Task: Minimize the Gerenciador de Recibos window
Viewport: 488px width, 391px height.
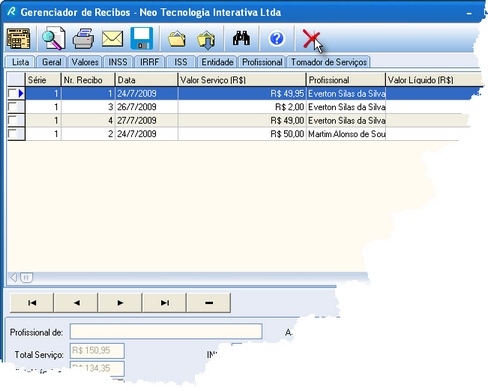Action: (x=469, y=13)
